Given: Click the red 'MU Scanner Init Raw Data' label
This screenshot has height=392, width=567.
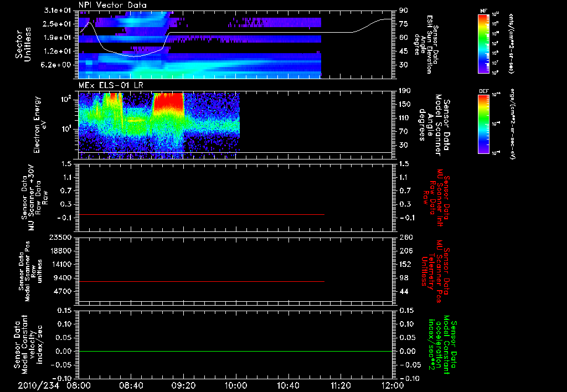Looking at the screenshot, I should (x=435, y=198).
